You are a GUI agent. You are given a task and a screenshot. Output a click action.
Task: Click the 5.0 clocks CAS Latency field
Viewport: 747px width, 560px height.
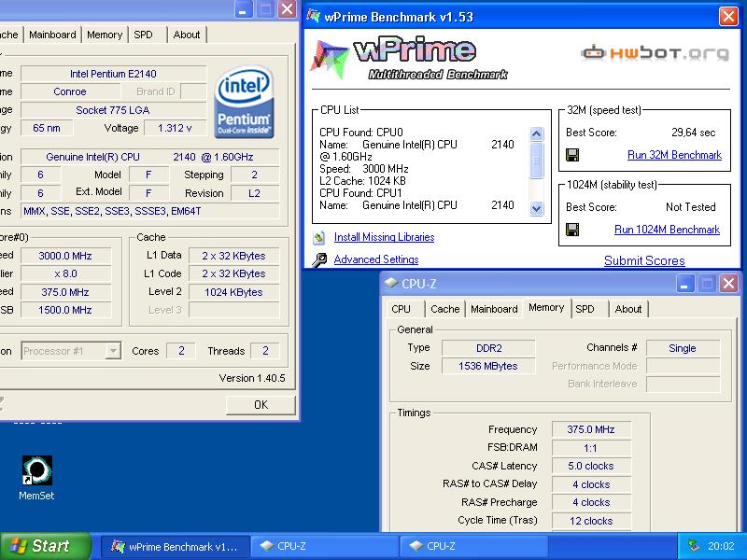591,466
